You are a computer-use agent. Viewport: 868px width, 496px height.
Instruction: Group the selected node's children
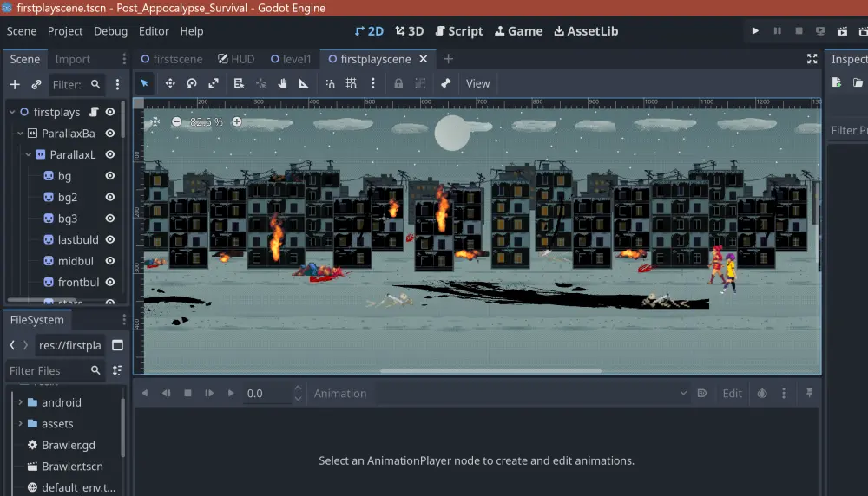click(420, 83)
